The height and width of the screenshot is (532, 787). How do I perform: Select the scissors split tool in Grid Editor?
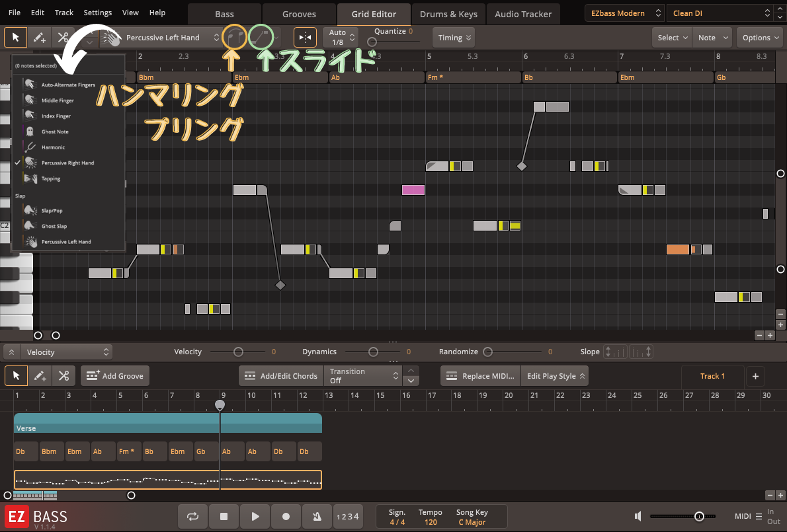(63, 38)
